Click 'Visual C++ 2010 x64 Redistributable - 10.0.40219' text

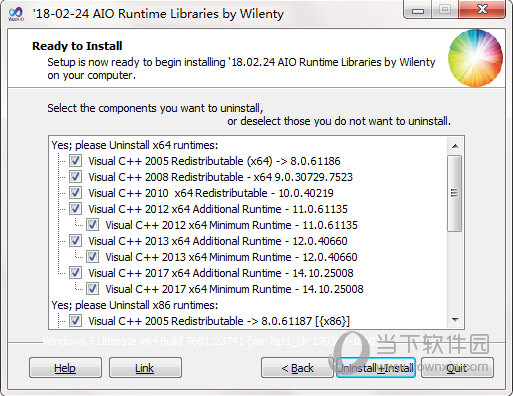(211, 193)
